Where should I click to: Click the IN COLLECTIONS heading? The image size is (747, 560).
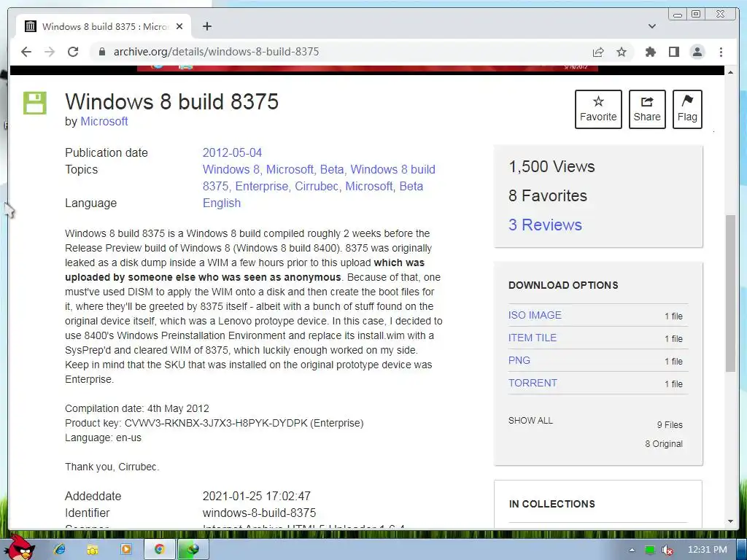tap(551, 504)
